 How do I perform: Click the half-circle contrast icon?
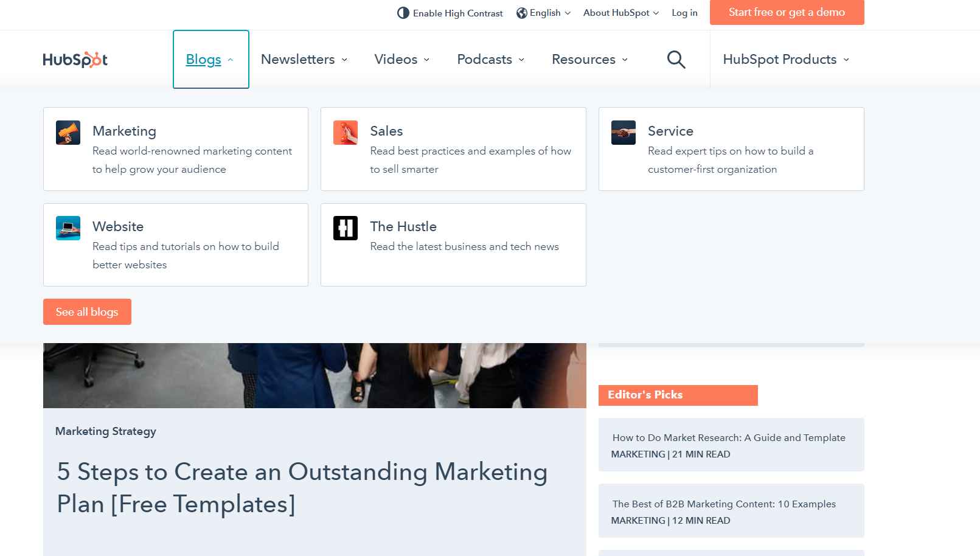pos(403,13)
